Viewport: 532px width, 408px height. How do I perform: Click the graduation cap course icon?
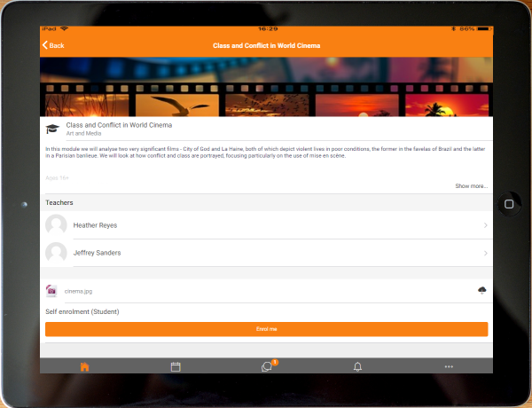51,129
